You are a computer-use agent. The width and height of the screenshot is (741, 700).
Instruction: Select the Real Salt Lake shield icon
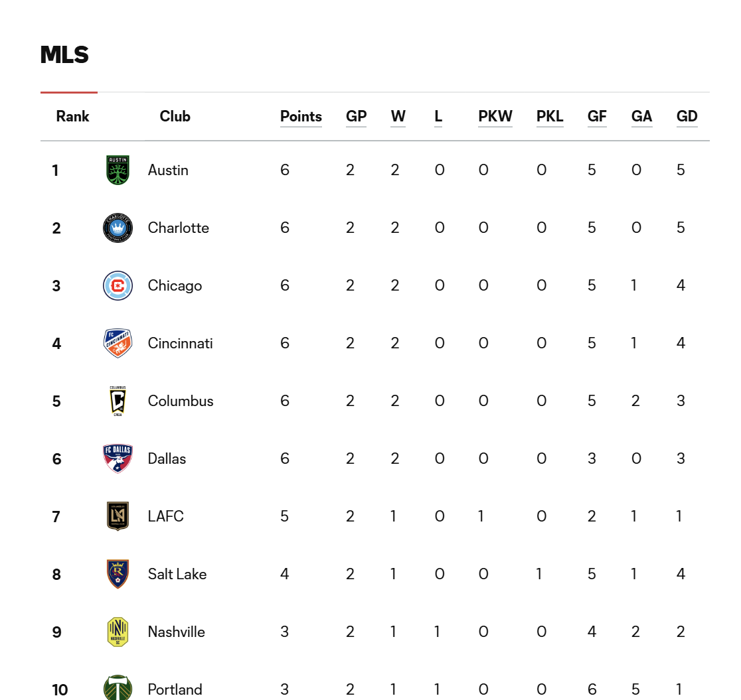[x=118, y=574]
